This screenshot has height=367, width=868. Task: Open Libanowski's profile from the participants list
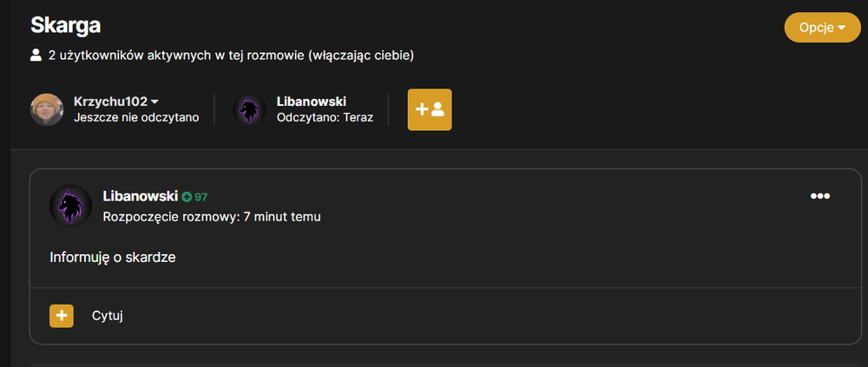point(311,102)
